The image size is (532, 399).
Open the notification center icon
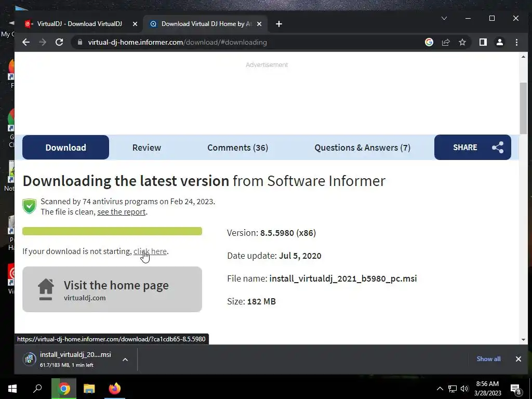[x=516, y=389]
